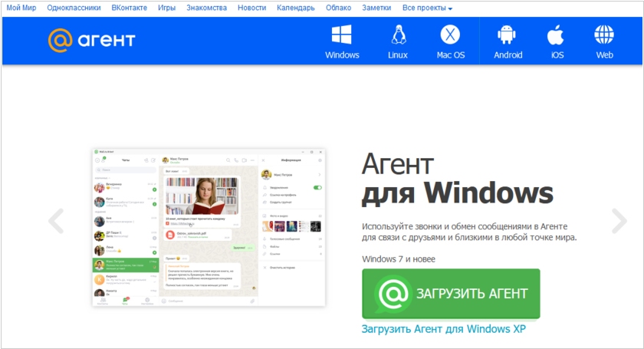Open the Web globe icon
Viewport: 644px width, 349px height.
pyautogui.click(x=604, y=35)
